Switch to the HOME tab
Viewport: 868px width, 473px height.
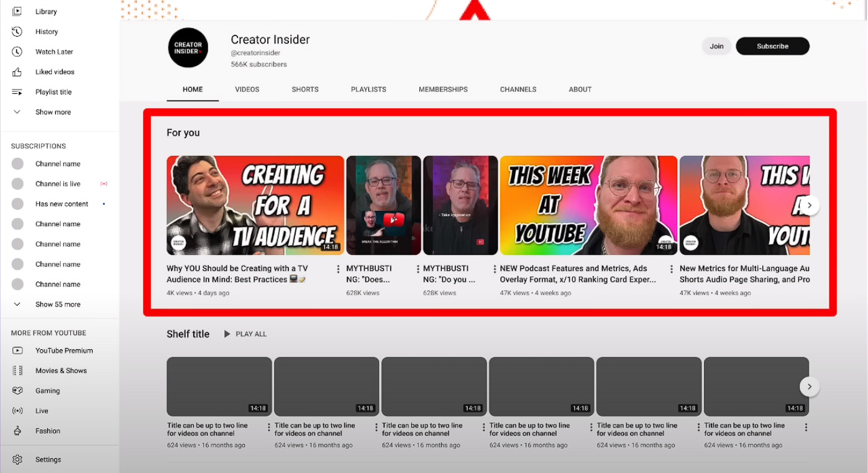pos(193,90)
